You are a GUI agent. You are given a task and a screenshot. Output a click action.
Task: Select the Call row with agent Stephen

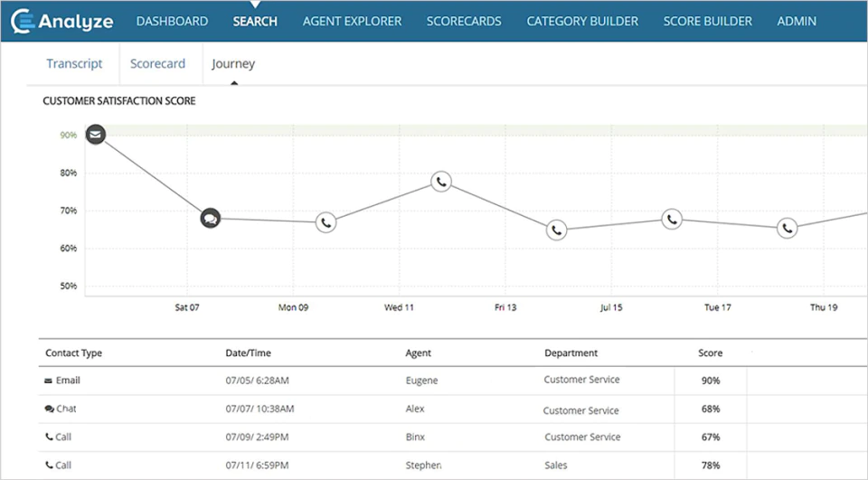[453, 465]
